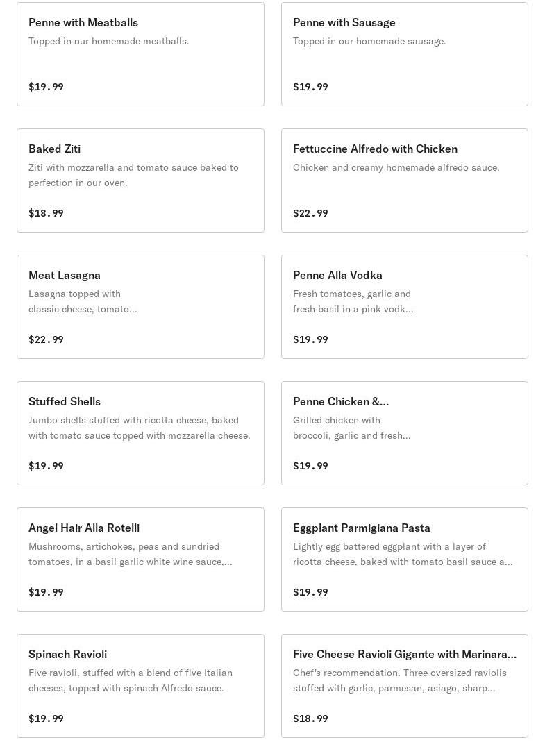Click "Chef's recommendation" ravioli description
The width and height of the screenshot is (545, 756).
[x=399, y=680]
